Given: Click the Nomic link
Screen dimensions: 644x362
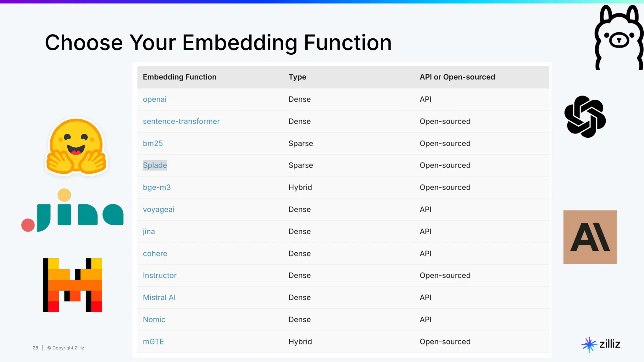Looking at the screenshot, I should (154, 320).
